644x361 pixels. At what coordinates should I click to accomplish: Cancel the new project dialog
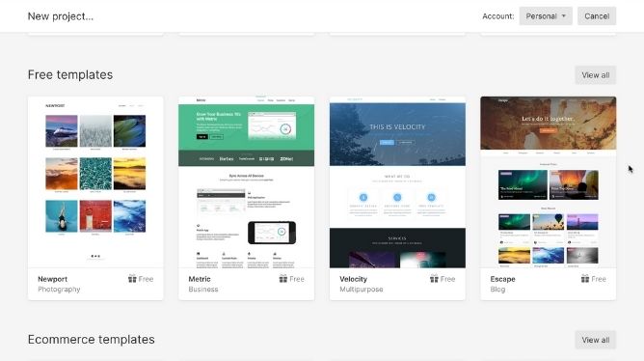click(x=597, y=16)
